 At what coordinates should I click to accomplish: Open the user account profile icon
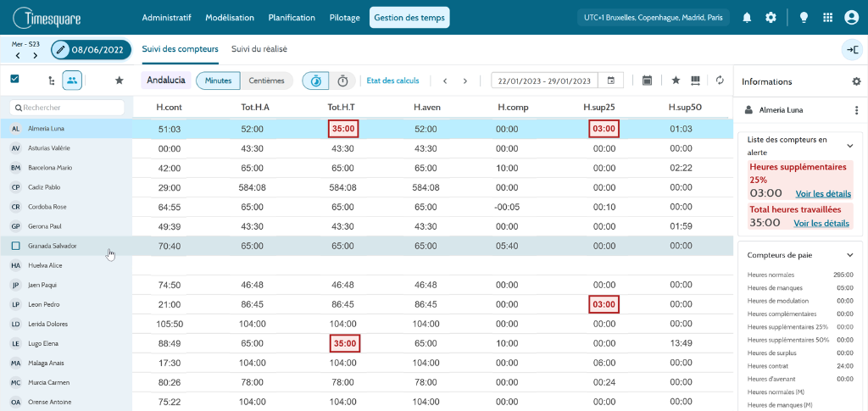coord(851,18)
